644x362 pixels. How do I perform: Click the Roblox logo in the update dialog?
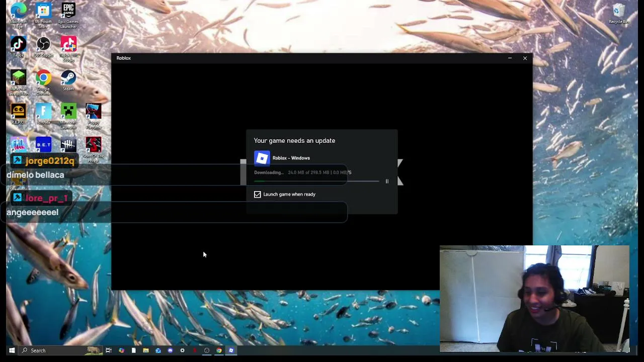click(x=262, y=158)
